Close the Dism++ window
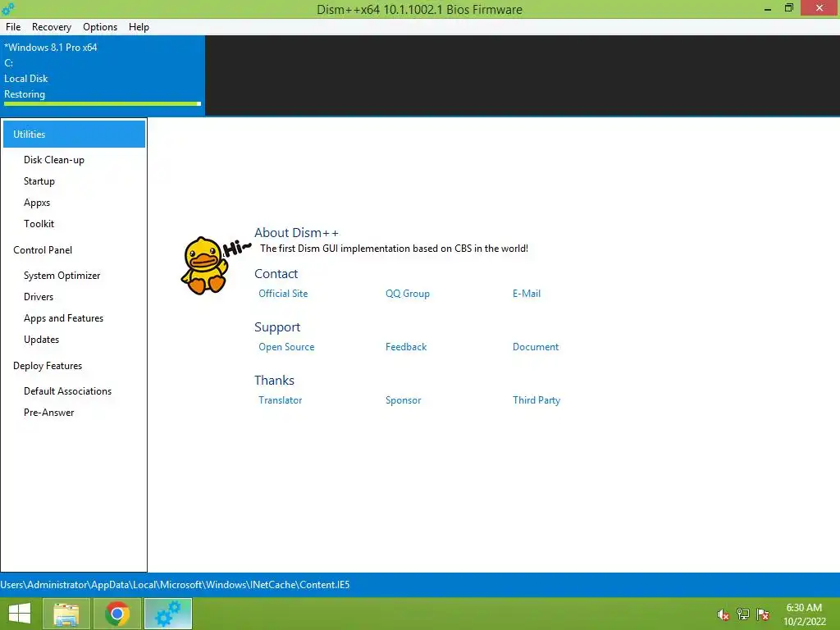 coord(819,8)
